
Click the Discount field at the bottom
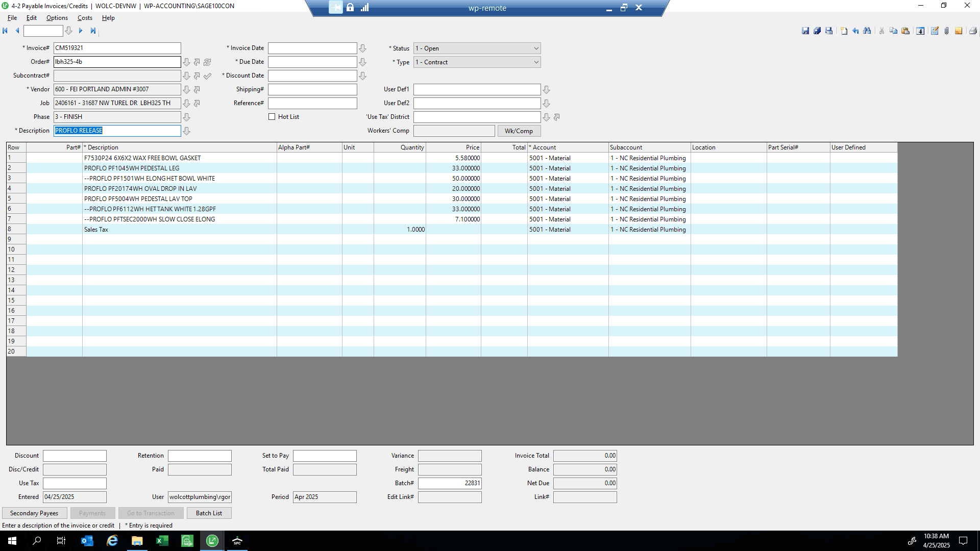(x=75, y=456)
